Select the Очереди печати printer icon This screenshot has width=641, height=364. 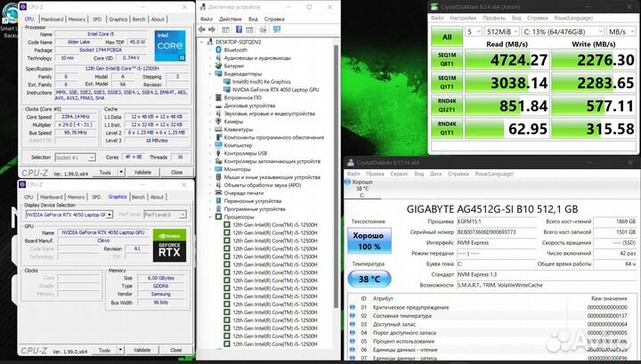coord(218,193)
